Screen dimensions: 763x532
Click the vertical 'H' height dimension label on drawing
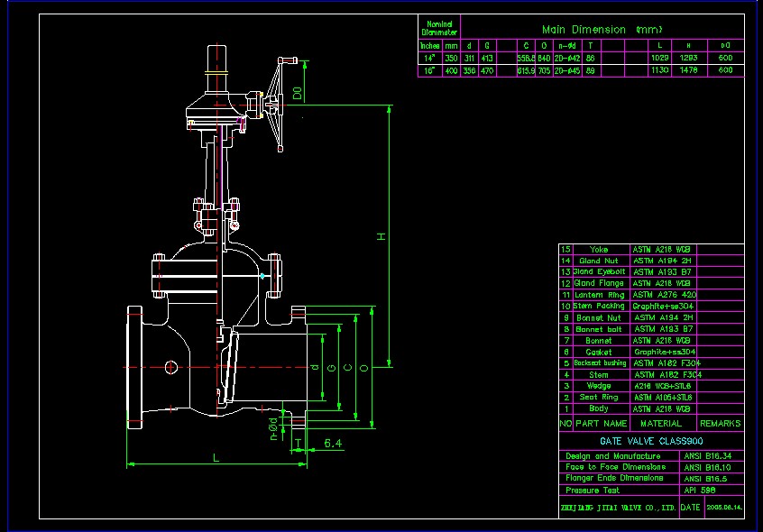coord(381,236)
